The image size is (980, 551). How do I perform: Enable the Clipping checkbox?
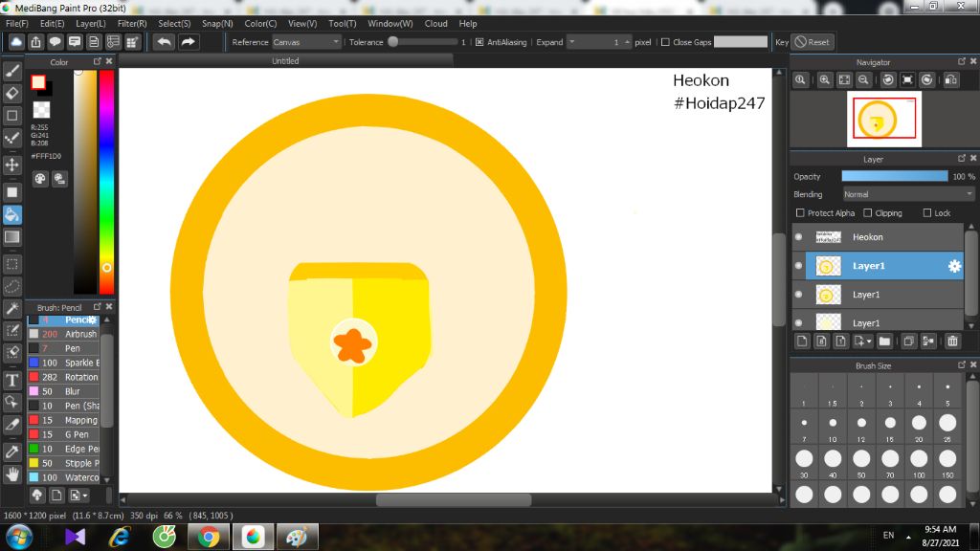867,213
